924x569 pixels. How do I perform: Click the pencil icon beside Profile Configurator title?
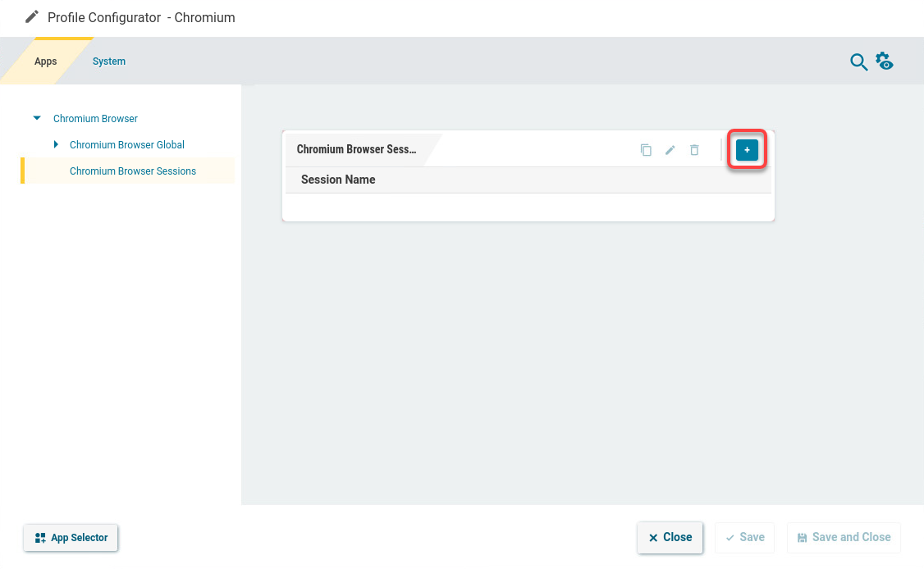(x=32, y=17)
